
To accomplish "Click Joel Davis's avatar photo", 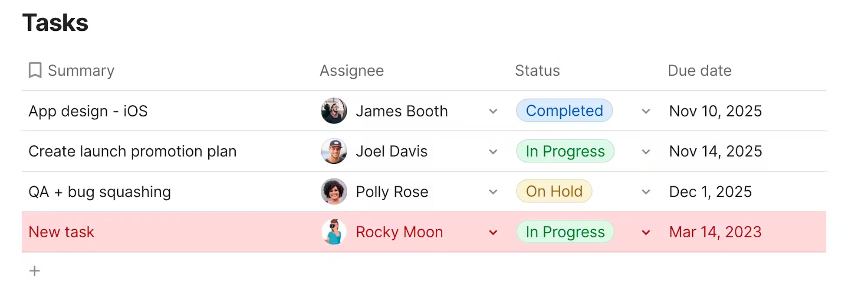I will point(334,151).
